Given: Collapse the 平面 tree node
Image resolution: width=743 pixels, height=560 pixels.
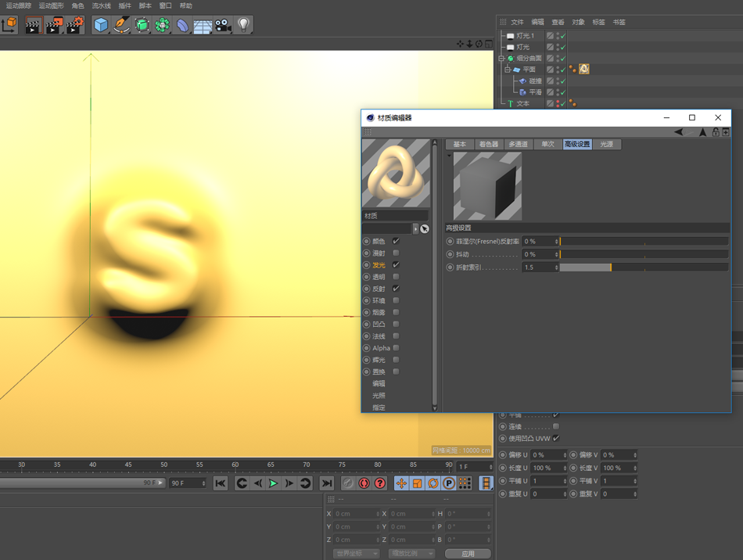Looking at the screenshot, I should [x=508, y=70].
